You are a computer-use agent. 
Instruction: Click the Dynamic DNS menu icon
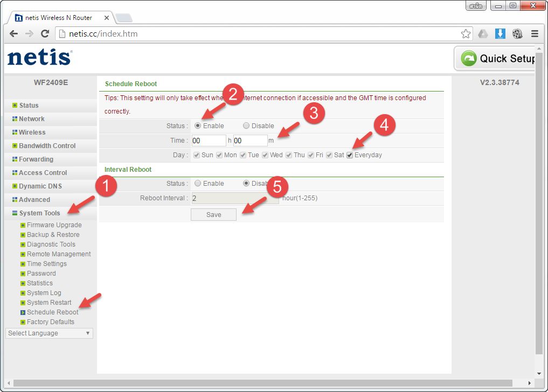[15, 186]
